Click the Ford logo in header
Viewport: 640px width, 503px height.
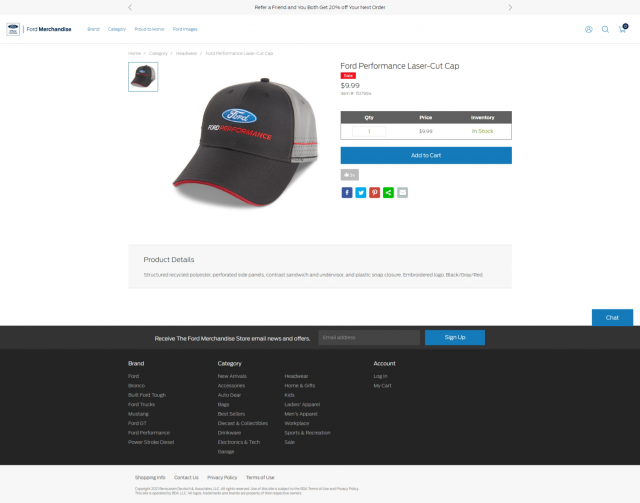(13, 29)
